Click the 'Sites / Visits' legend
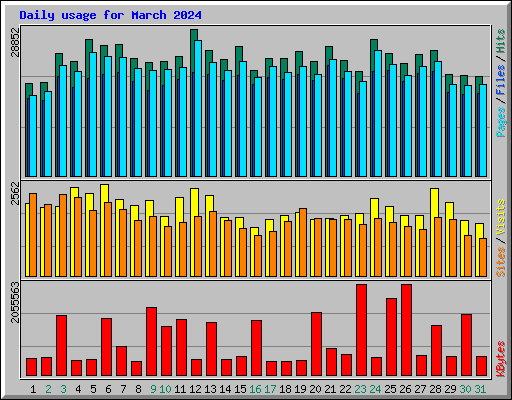Image resolution: width=512 pixels, height=400 pixels. click(x=501, y=238)
